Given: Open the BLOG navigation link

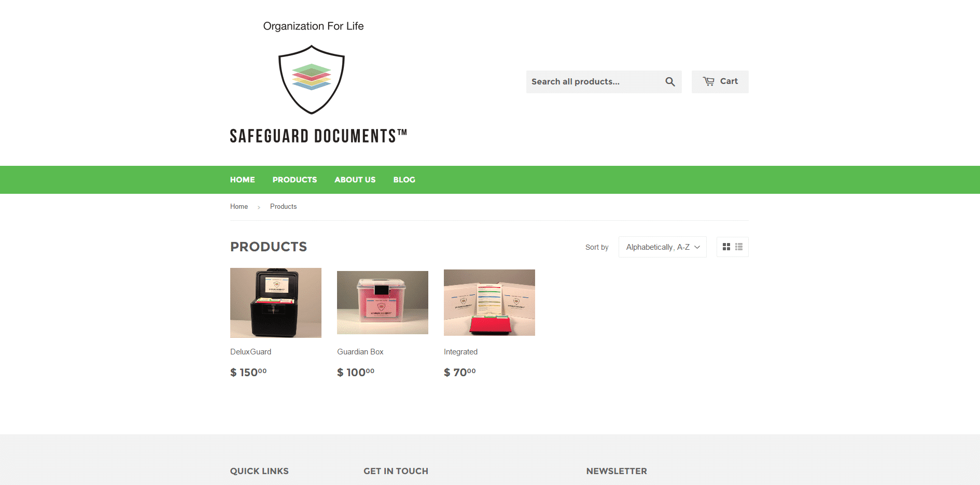Looking at the screenshot, I should click(x=404, y=180).
